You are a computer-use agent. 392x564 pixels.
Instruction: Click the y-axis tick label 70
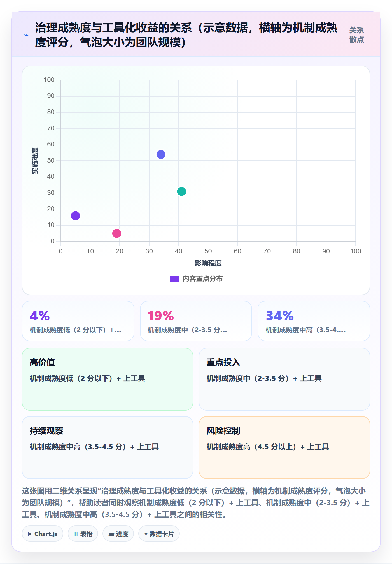point(51,128)
